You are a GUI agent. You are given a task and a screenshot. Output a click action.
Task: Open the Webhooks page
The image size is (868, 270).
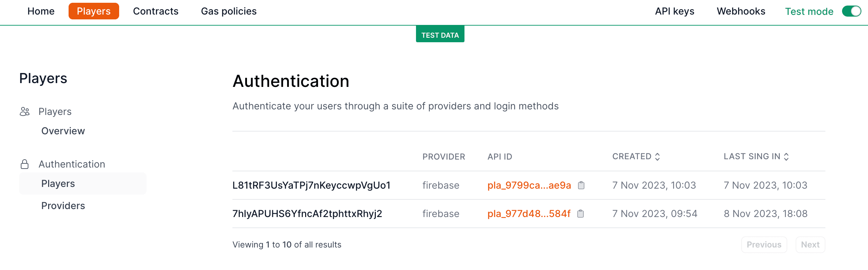coord(741,11)
